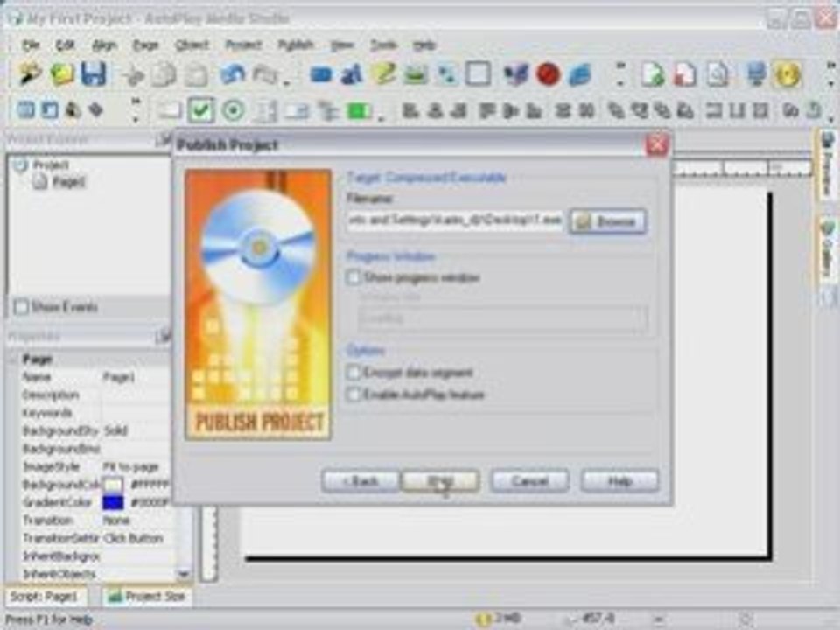Click the blue stacked-layers object icon
The height and width of the screenshot is (630, 840).
(x=579, y=73)
